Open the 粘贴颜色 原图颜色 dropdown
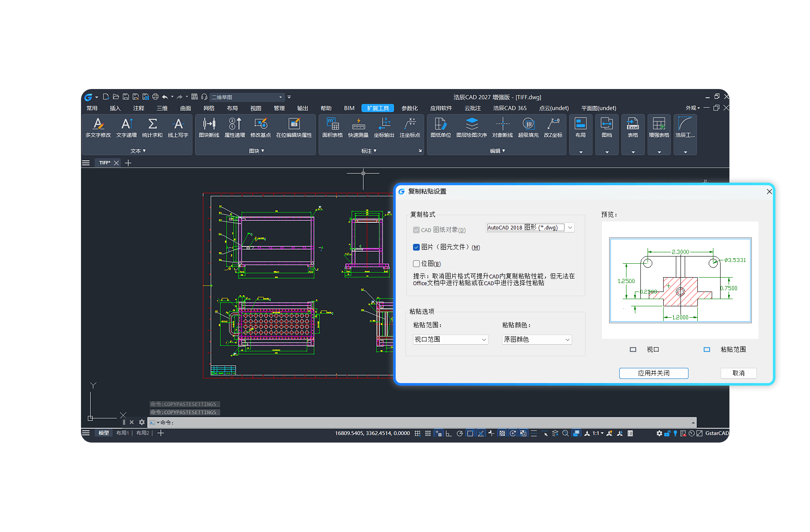810x532 pixels. 537,340
